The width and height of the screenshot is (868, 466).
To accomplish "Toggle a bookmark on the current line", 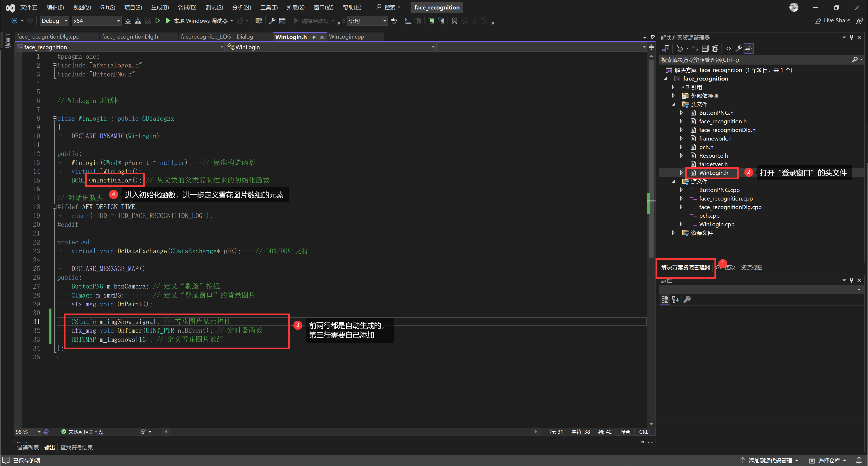I will pyautogui.click(x=454, y=21).
